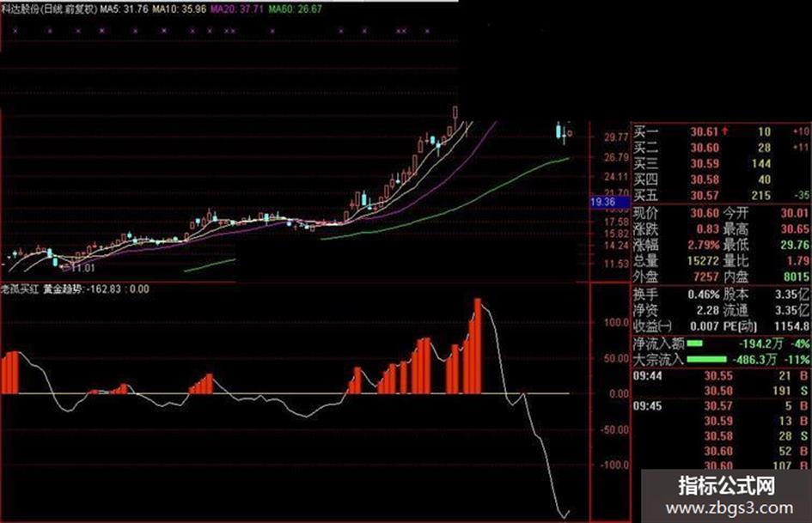Click the tallest red bar in 黄金趋势 indicator

coord(478,346)
